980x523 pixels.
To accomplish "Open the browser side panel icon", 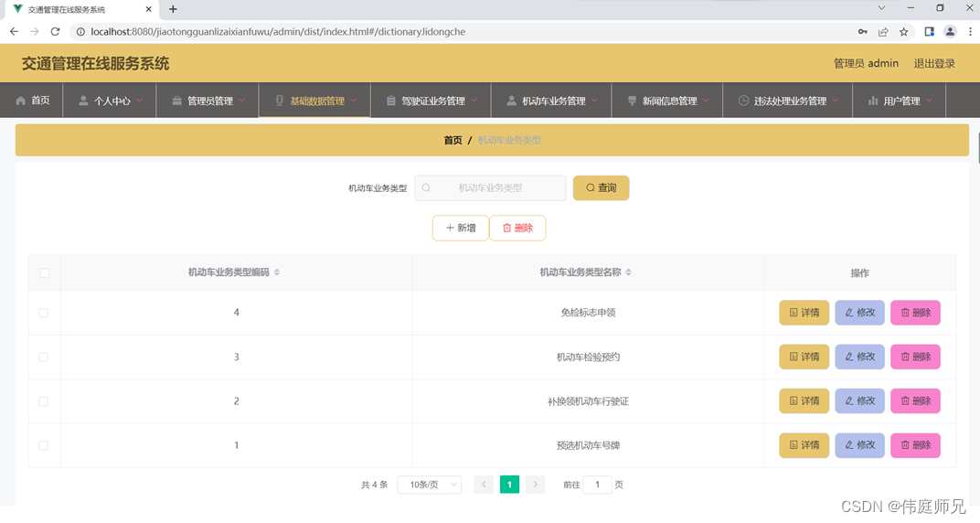I will tap(930, 32).
